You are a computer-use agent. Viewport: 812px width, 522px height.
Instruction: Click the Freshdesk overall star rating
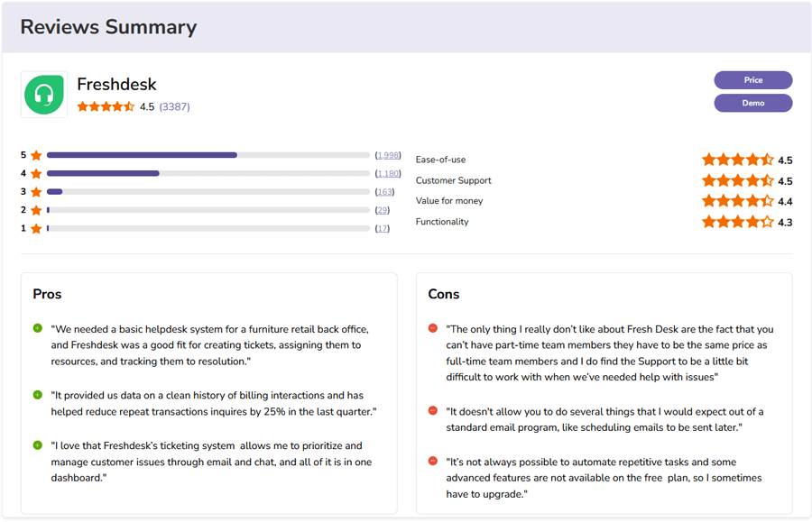(106, 106)
